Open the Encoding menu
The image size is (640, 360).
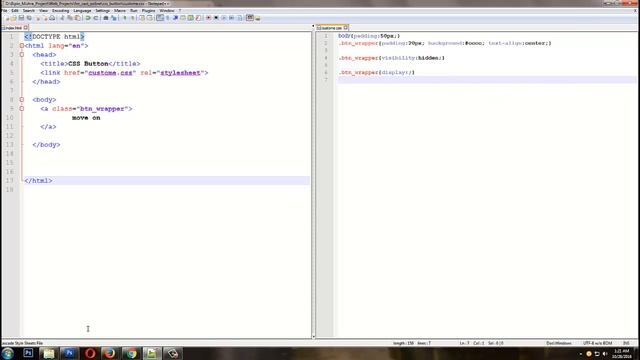[x=60, y=11]
